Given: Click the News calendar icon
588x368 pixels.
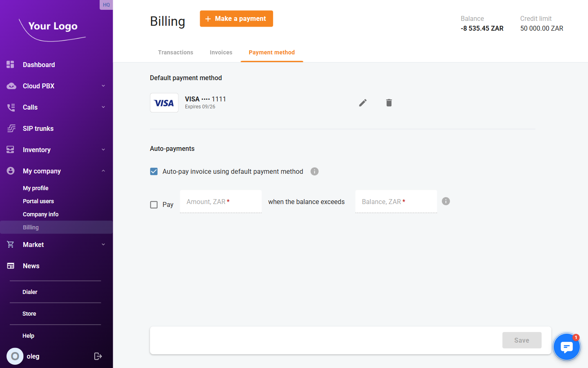Looking at the screenshot, I should click(10, 266).
